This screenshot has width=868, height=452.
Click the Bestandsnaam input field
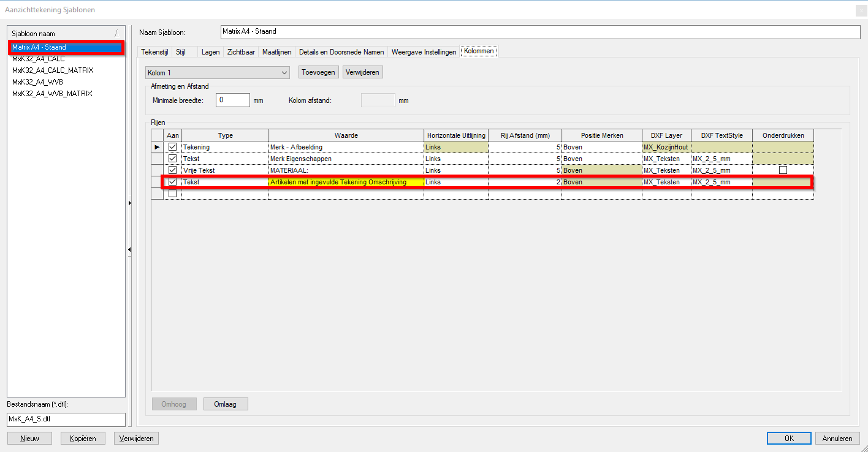pyautogui.click(x=66, y=420)
